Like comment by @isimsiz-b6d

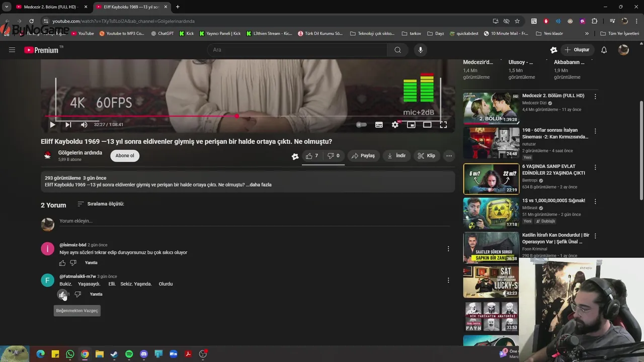tap(62, 263)
